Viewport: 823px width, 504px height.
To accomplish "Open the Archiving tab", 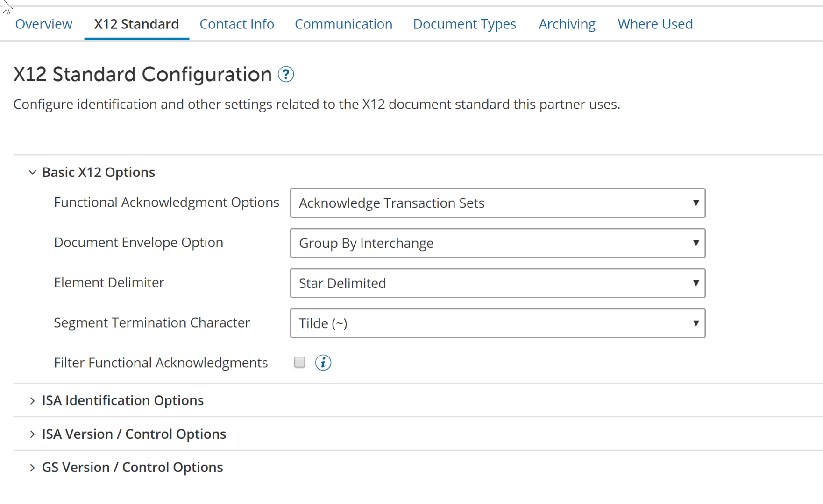I will point(567,24).
